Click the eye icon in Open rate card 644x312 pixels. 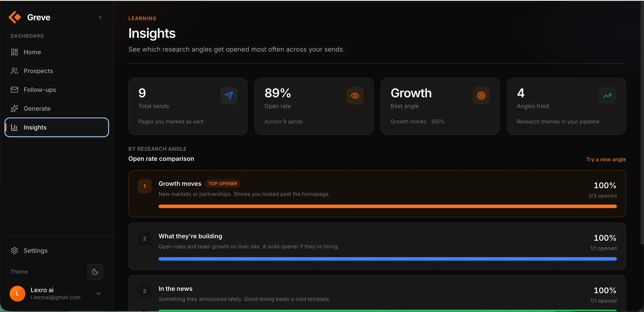coord(355,96)
